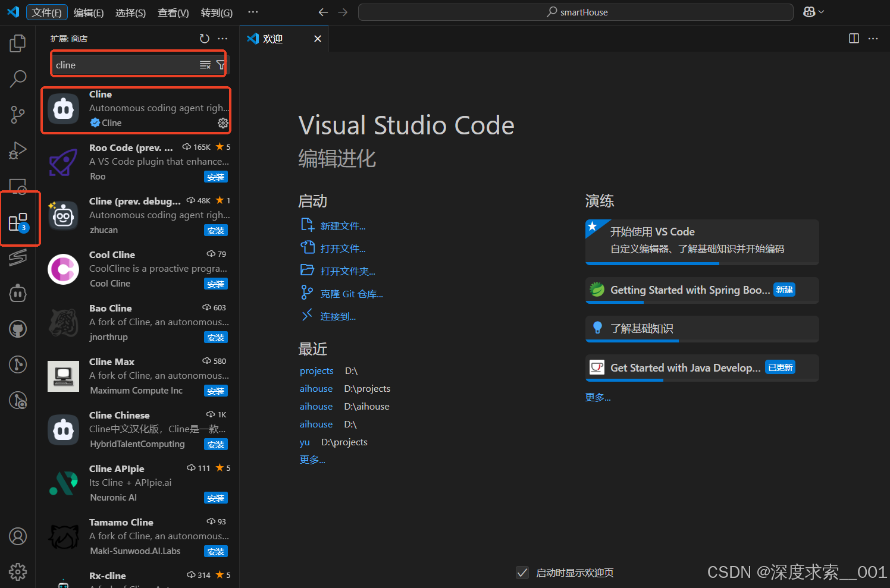Open the 转到(G) menu
This screenshot has width=890, height=588.
click(217, 12)
